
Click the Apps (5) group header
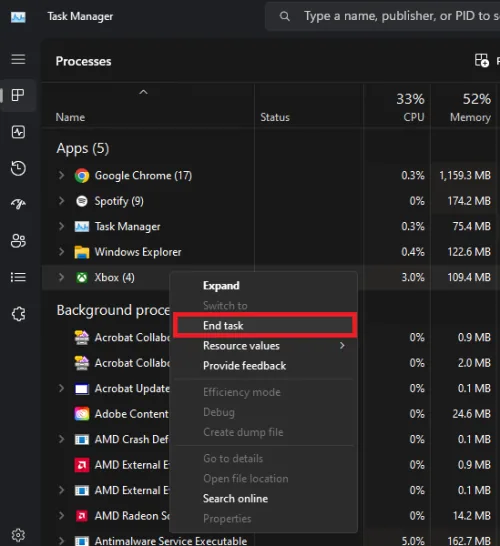tap(83, 148)
